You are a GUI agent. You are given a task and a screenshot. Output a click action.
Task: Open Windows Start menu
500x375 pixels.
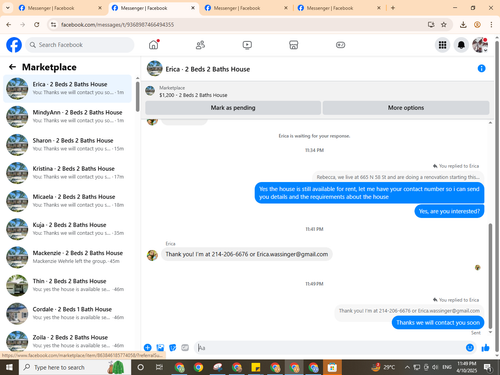9,367
